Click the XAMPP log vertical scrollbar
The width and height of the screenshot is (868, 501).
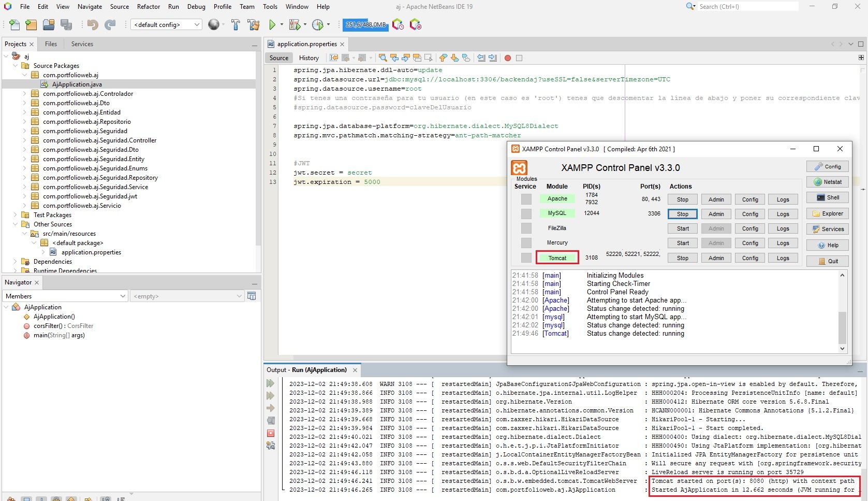tap(842, 312)
